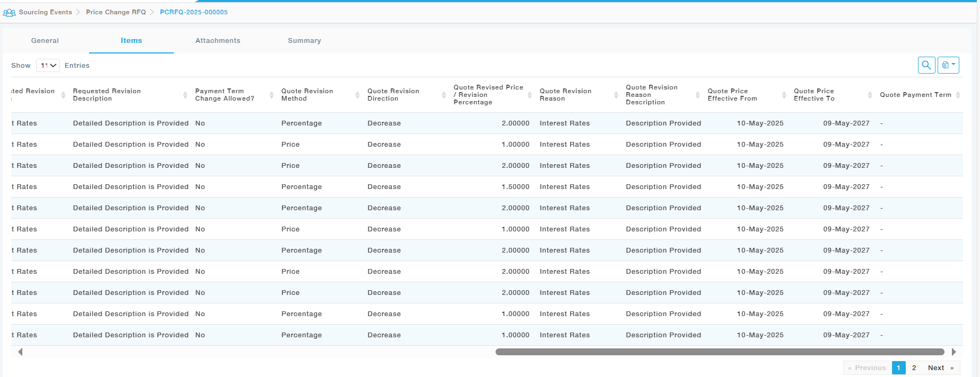The height and width of the screenshot is (377, 980).
Task: Click the PCRFQ-2025-000005 breadcrumb link
Action: [193, 12]
